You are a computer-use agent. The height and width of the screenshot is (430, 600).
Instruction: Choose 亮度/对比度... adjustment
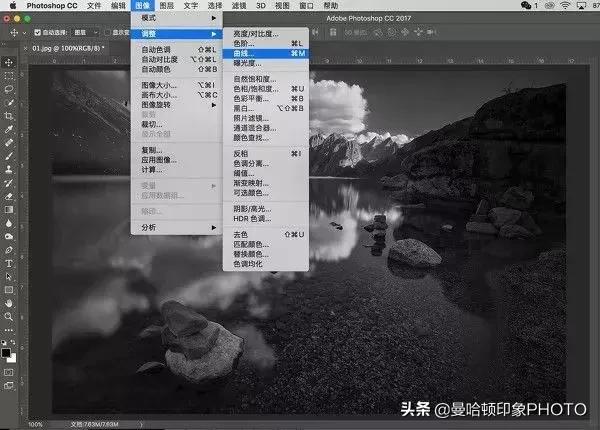pos(266,34)
